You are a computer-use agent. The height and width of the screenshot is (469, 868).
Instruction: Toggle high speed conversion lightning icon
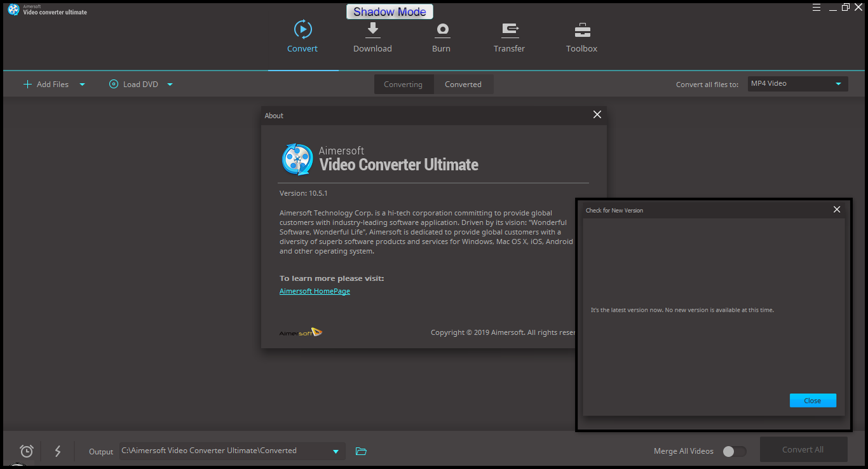58,451
